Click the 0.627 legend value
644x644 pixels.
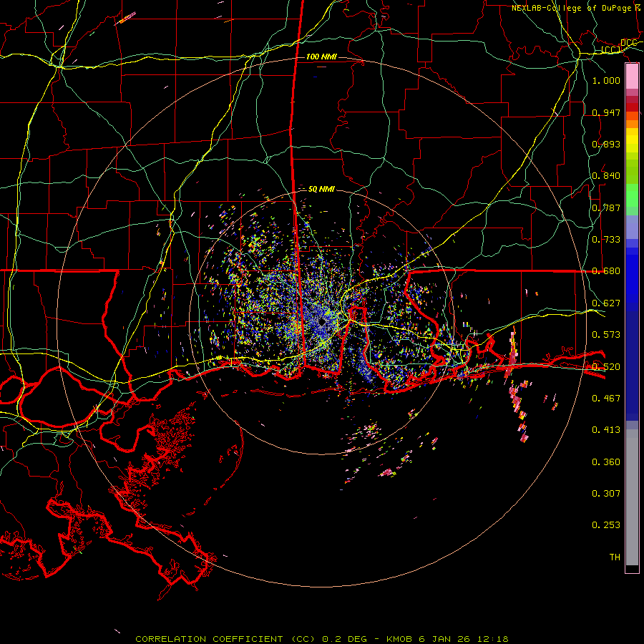(x=606, y=303)
